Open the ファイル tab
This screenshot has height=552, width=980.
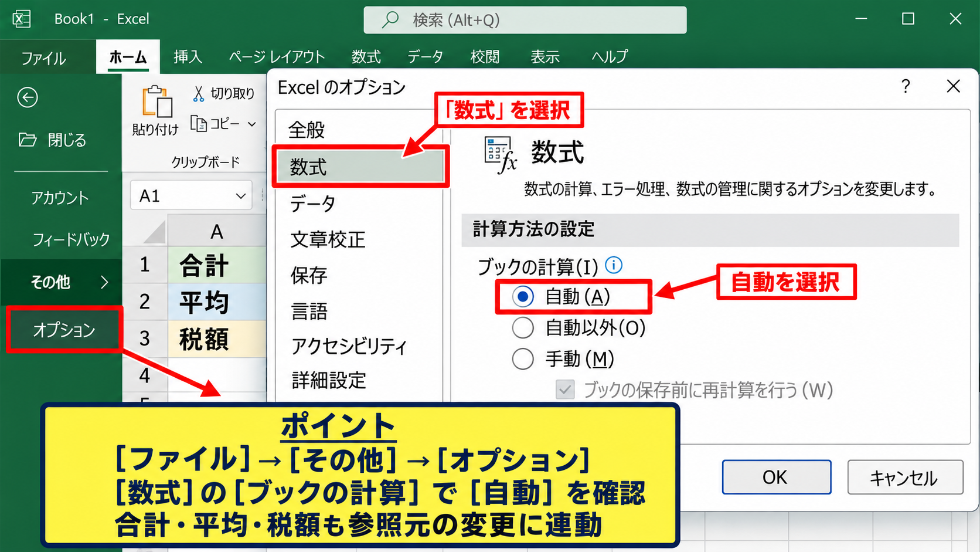click(x=43, y=58)
